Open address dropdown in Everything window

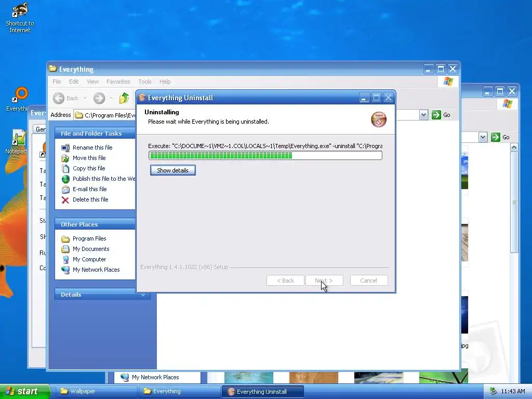click(x=423, y=115)
